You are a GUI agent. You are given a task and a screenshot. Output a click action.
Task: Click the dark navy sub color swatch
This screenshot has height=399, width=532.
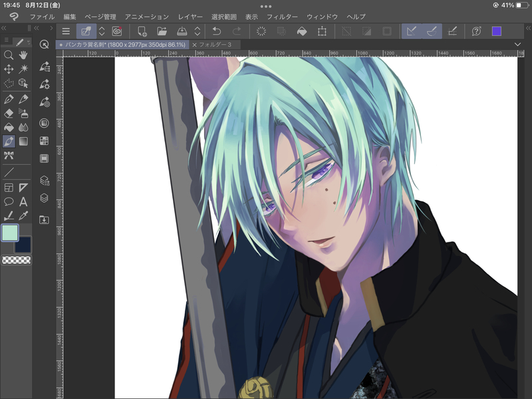pyautogui.click(x=23, y=245)
